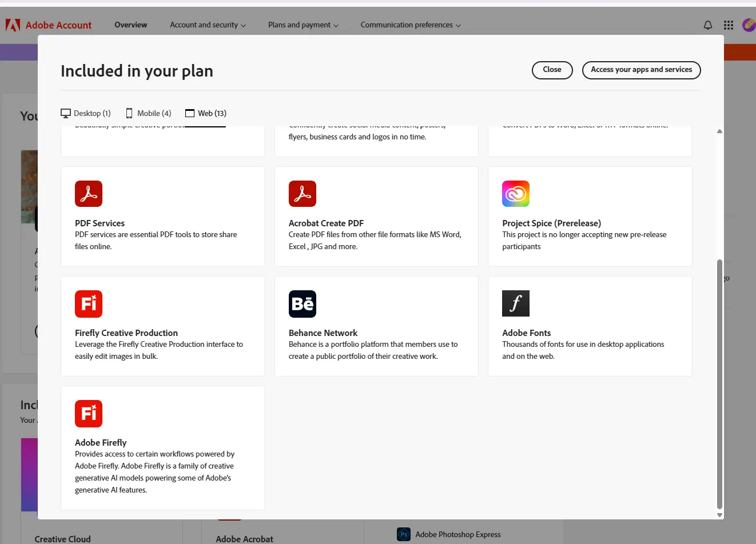
Task: Expand Communication preferences menu
Action: click(x=411, y=25)
